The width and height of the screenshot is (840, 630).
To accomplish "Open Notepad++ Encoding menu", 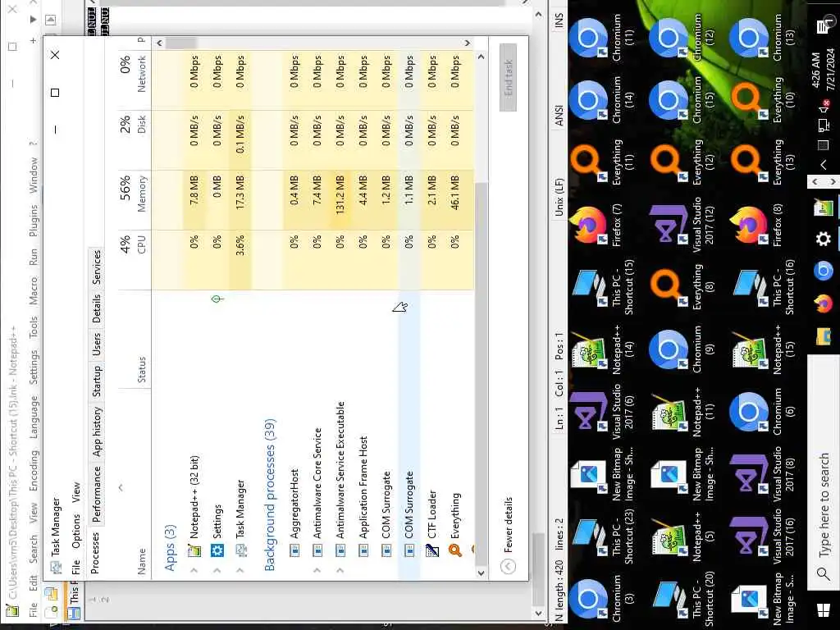I will 33,470.
